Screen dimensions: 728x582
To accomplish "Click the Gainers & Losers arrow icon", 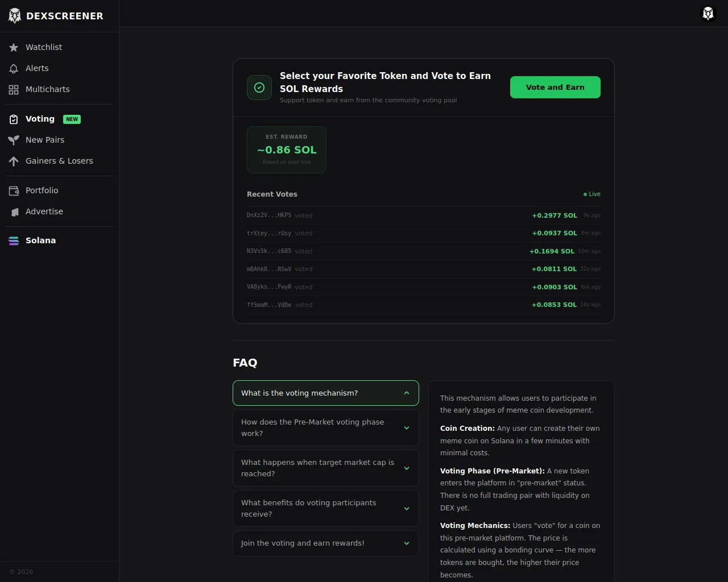I will pyautogui.click(x=14, y=161).
